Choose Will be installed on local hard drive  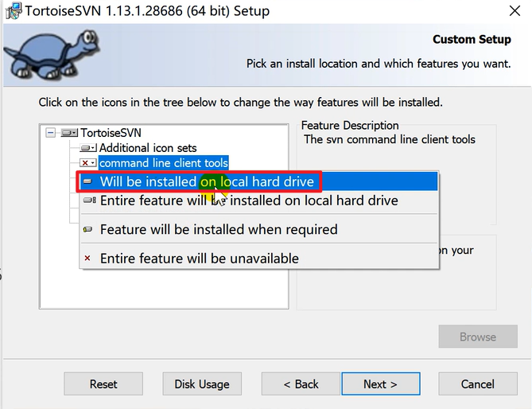258,181
